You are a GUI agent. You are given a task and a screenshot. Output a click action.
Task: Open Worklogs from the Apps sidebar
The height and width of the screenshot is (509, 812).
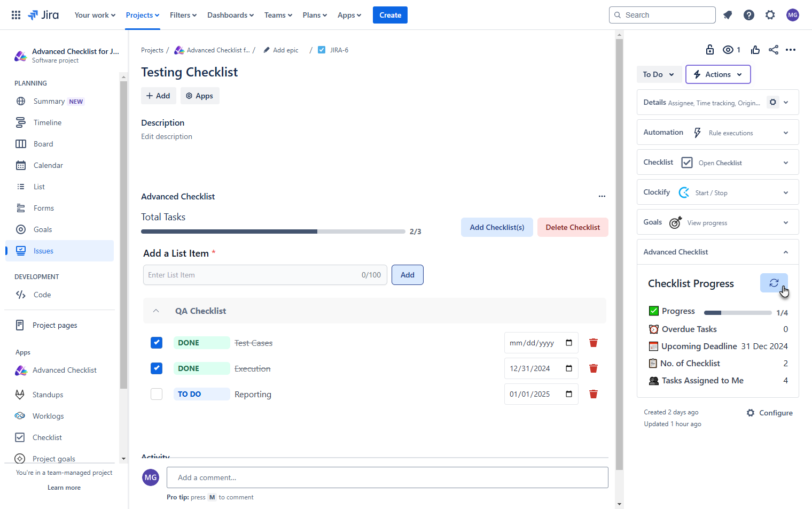pos(48,416)
